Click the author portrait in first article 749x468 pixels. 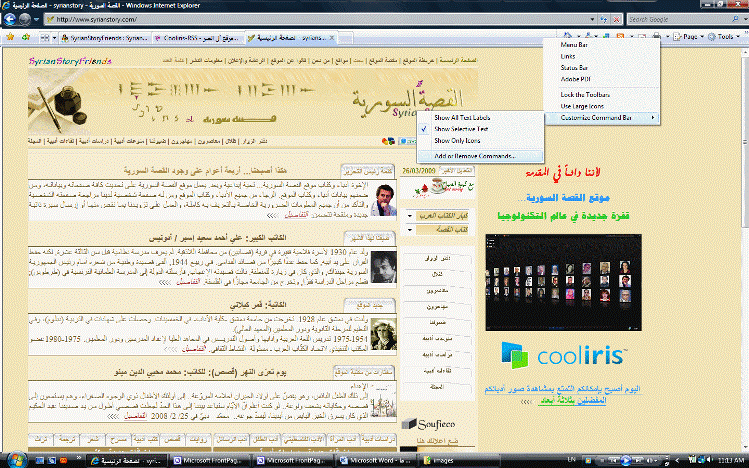pyautogui.click(x=384, y=199)
